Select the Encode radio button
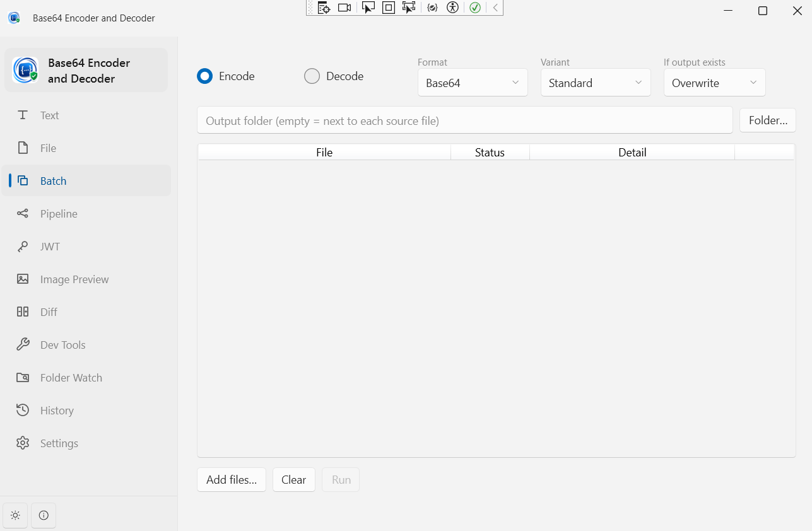 click(226, 76)
